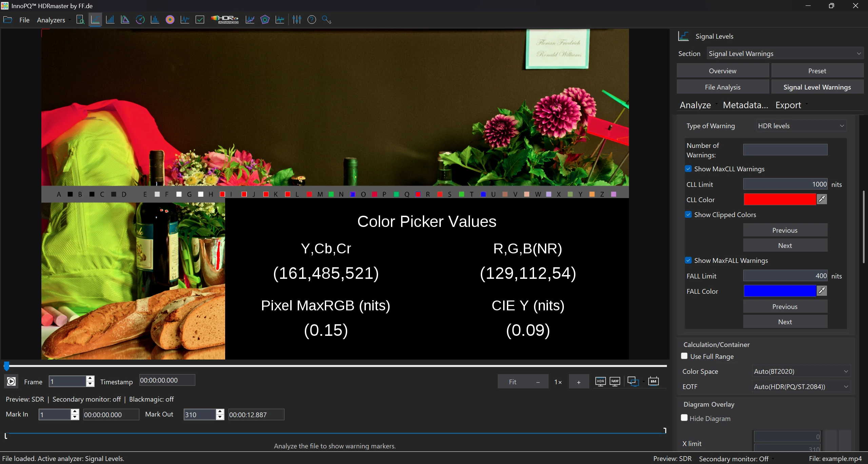Open the question mark help icon
868x464 pixels.
point(312,20)
